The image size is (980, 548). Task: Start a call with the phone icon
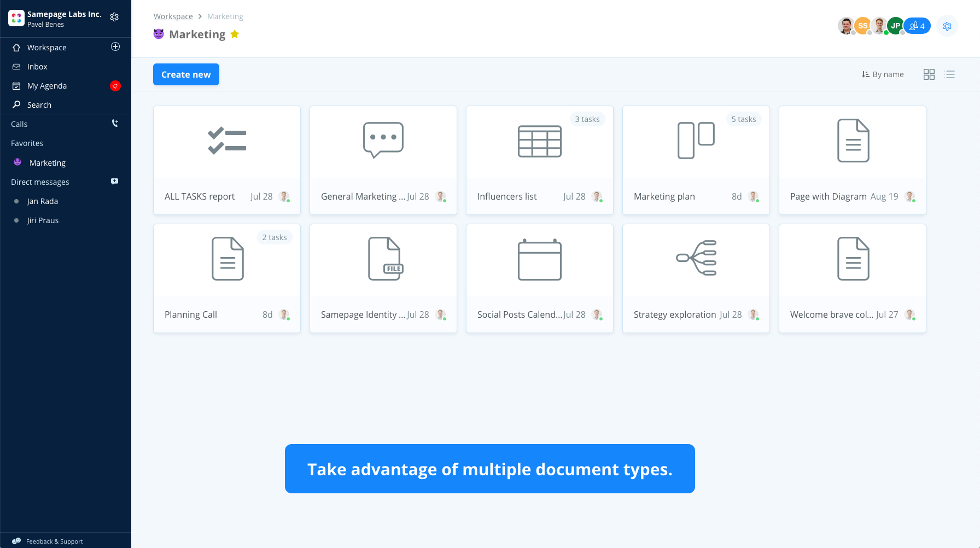click(115, 124)
